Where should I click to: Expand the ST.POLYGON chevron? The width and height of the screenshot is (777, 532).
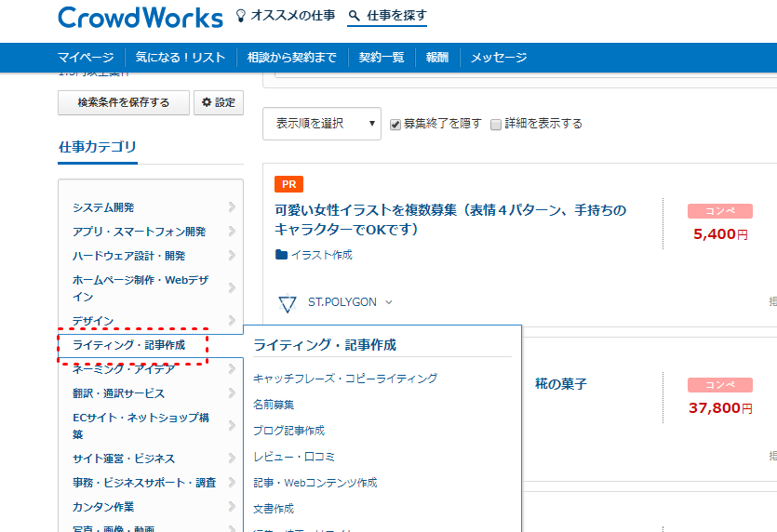click(x=389, y=302)
